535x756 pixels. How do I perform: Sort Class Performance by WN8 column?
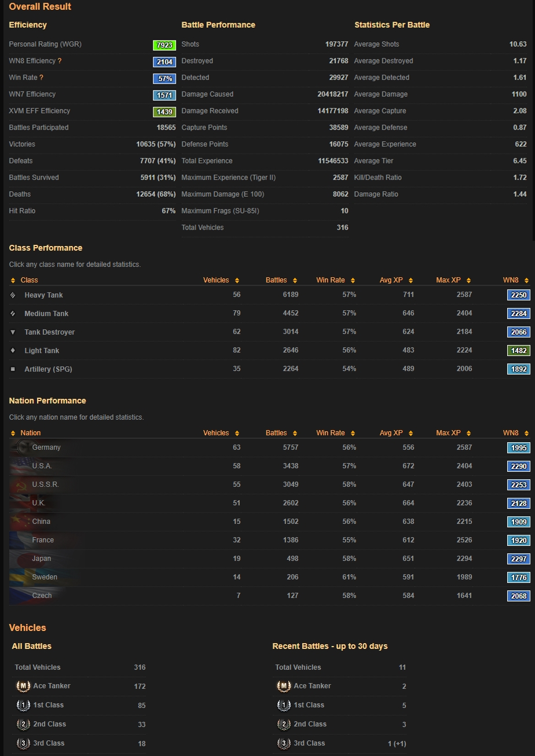point(515,280)
